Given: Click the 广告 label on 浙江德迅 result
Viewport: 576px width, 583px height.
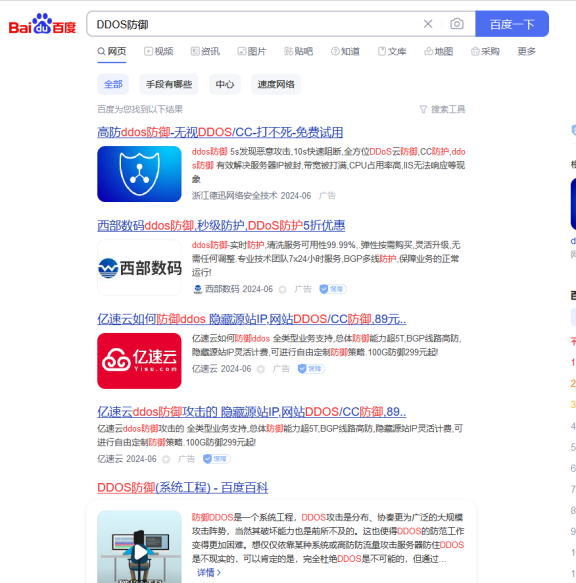Looking at the screenshot, I should (327, 196).
